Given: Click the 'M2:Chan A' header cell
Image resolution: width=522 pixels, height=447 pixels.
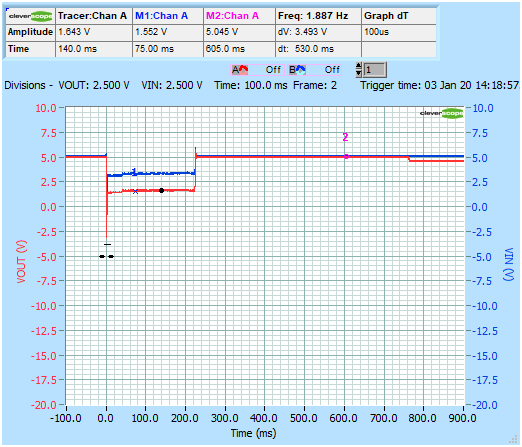Looking at the screenshot, I should (239, 16).
